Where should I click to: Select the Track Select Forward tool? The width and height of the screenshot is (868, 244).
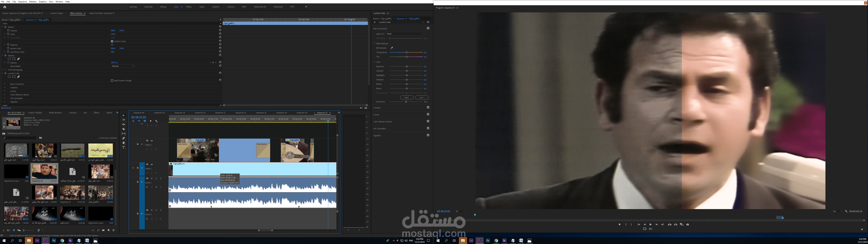124,120
